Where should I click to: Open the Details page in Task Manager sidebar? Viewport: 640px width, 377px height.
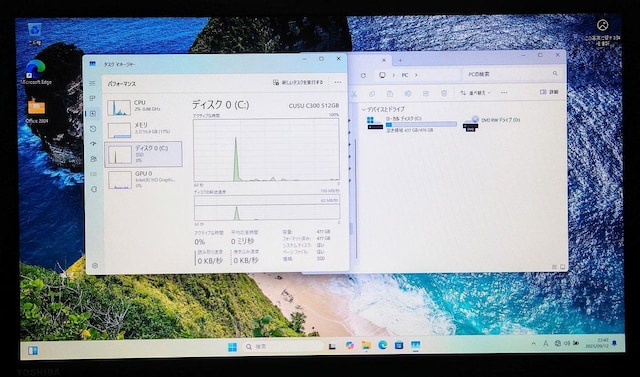(93, 174)
